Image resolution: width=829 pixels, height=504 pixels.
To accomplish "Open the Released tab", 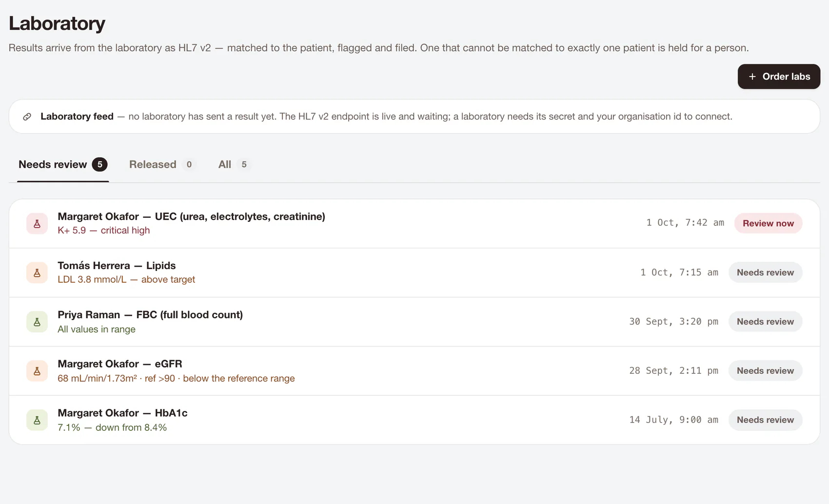I will coord(162,165).
